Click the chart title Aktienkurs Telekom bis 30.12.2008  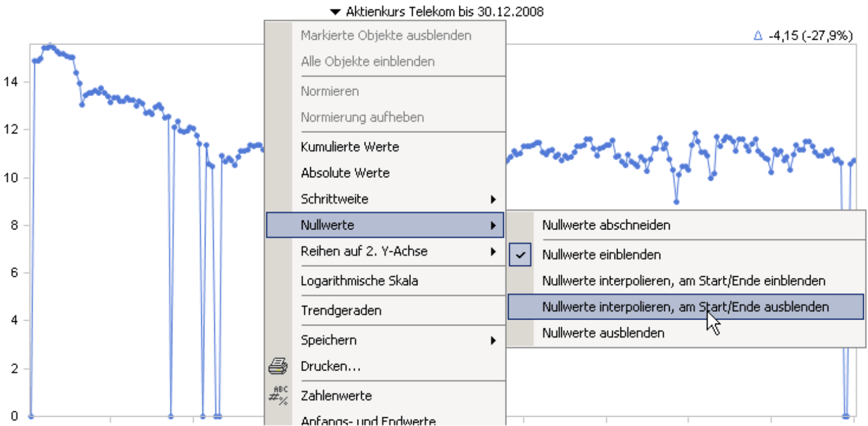(445, 12)
